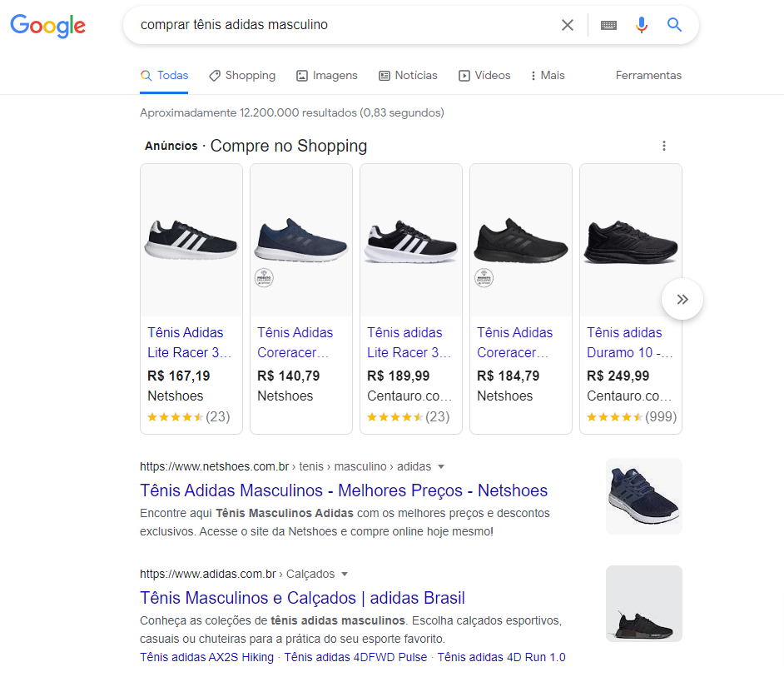Click Anúncios label in shopping header
Image resolution: width=784 pixels, height=682 pixels.
(171, 146)
